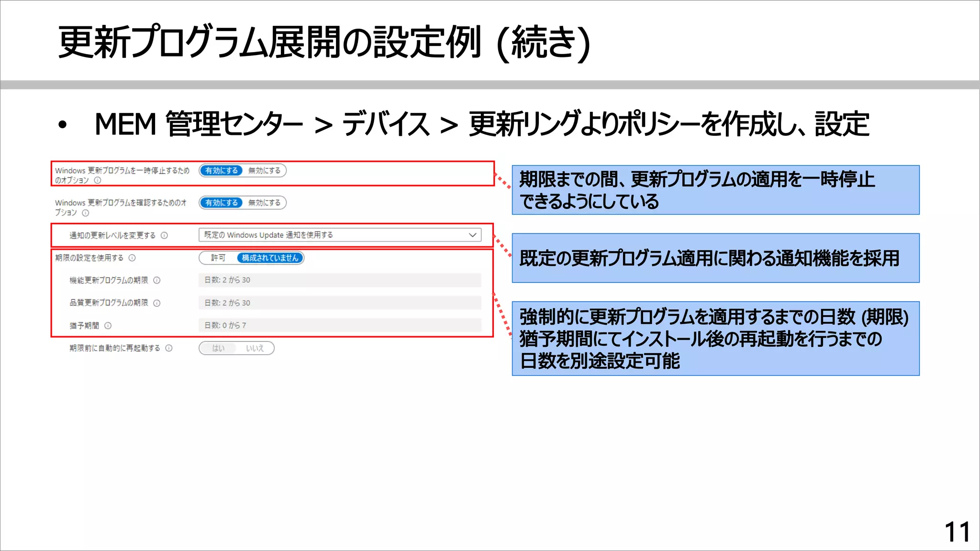Click info icon beside the check-for-updates option
980x551 pixels.
click(86, 213)
